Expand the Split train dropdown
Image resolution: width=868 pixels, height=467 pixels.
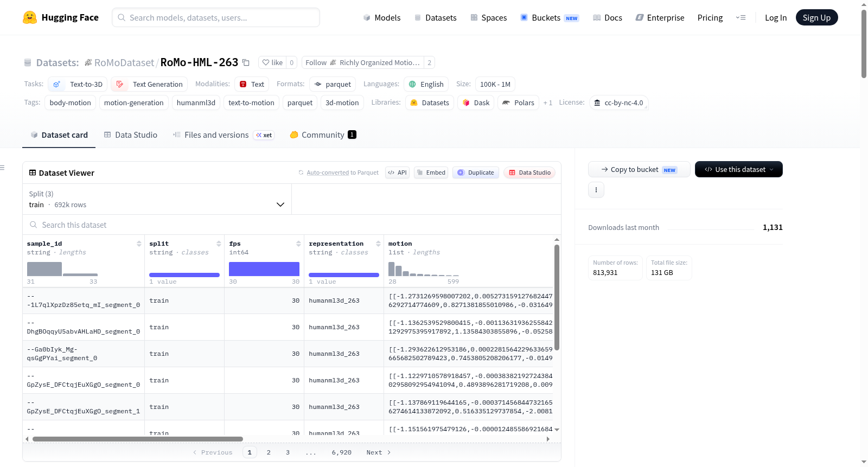(x=157, y=199)
